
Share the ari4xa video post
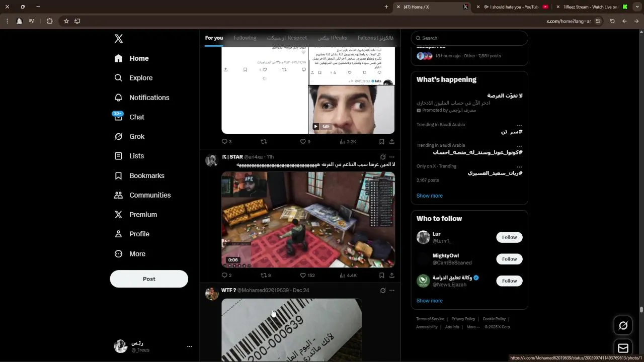coord(391,275)
